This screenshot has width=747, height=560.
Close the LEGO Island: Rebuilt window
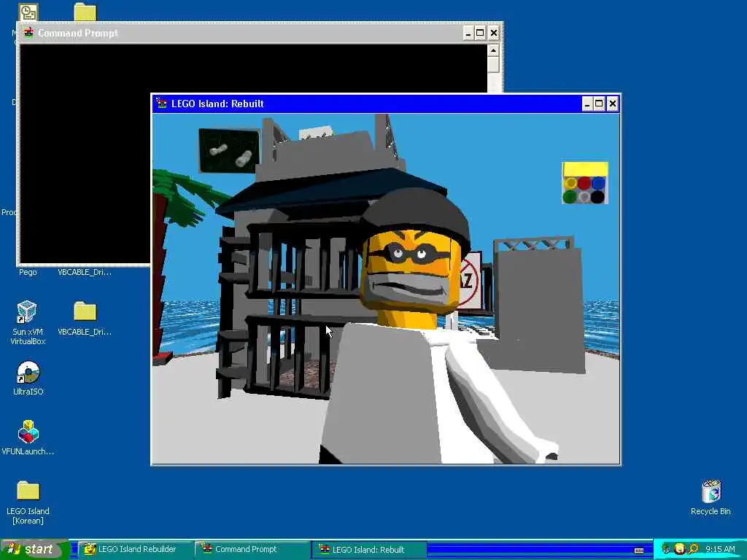pos(613,104)
